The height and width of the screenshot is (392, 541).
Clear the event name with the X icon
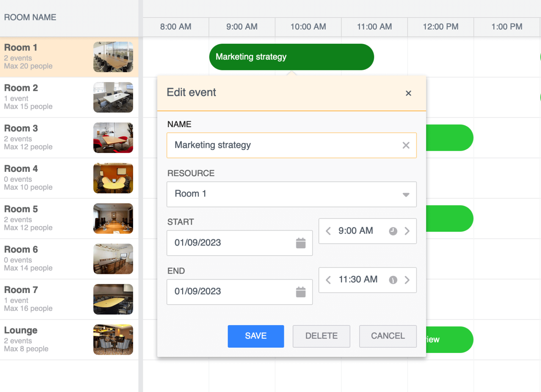pyautogui.click(x=406, y=145)
